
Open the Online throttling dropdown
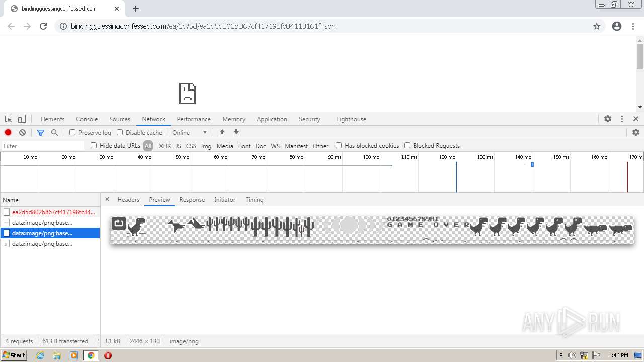(190, 132)
